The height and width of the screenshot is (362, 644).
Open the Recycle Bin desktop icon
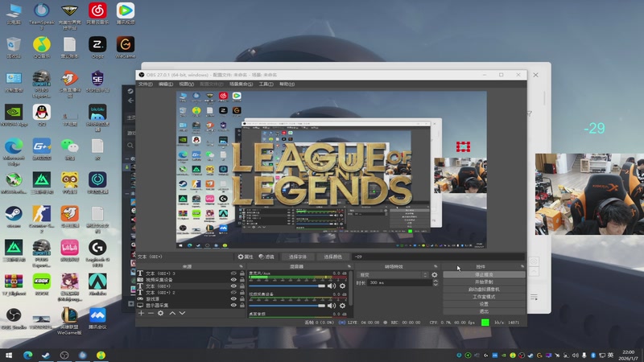pyautogui.click(x=14, y=47)
